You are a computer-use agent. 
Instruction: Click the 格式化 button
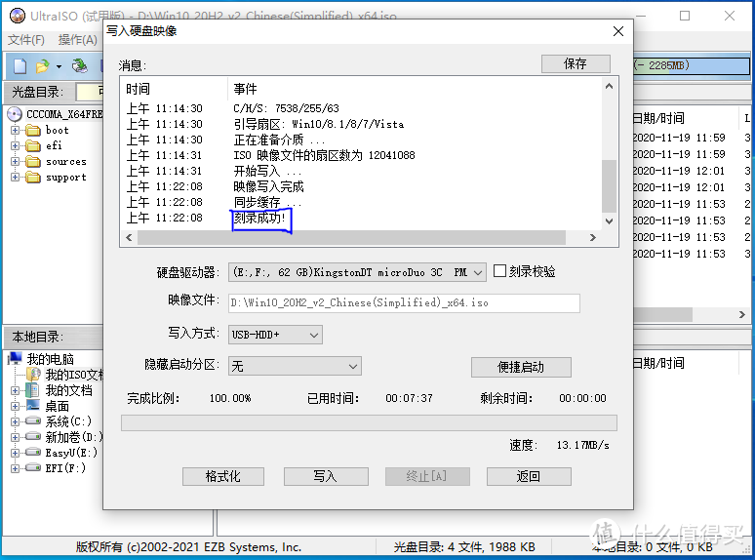tap(223, 476)
